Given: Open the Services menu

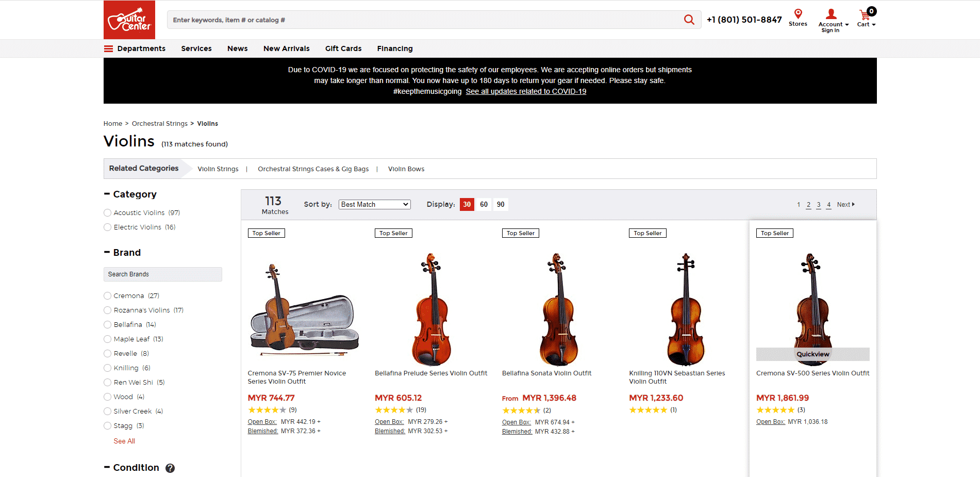Looking at the screenshot, I should point(196,48).
